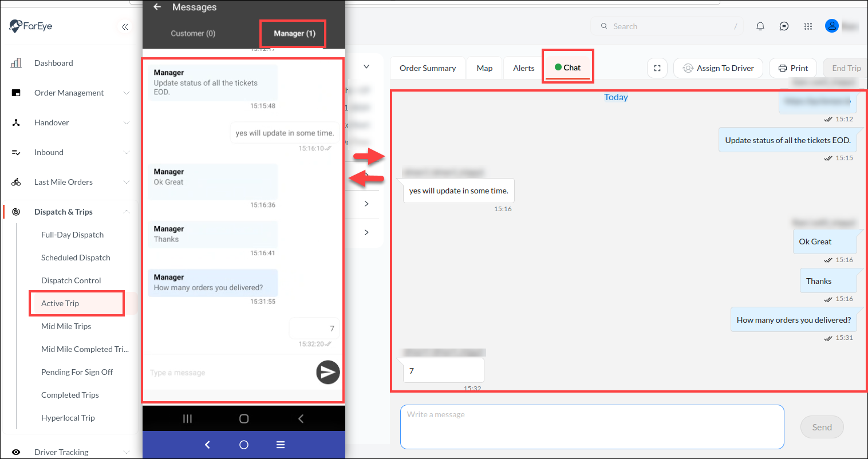Click the Today date label
The width and height of the screenshot is (868, 459).
(x=616, y=97)
